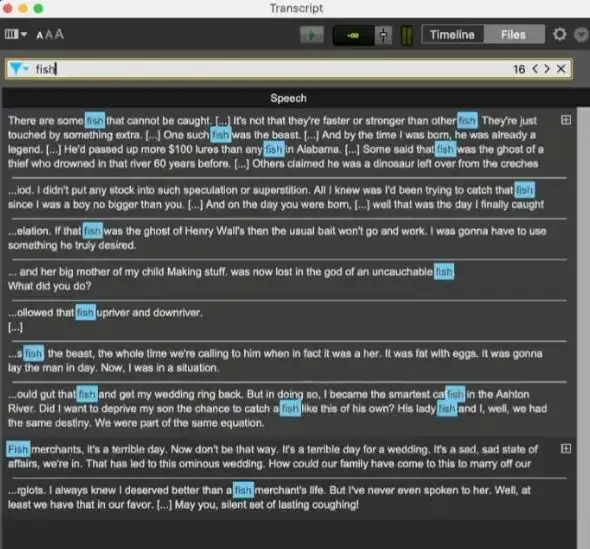590x549 pixels.
Task: Expand the Fish merchants transcript block
Action: (x=566, y=449)
